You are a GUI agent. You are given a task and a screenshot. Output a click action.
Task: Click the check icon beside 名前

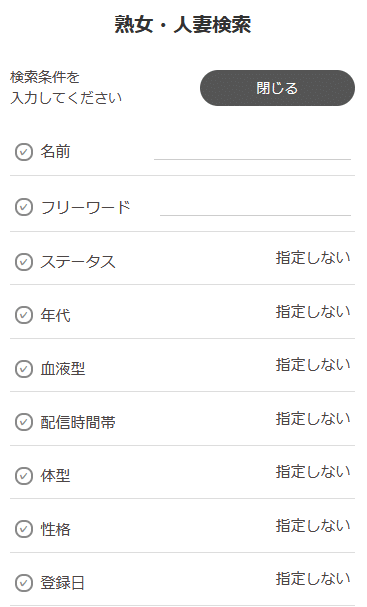(x=24, y=152)
